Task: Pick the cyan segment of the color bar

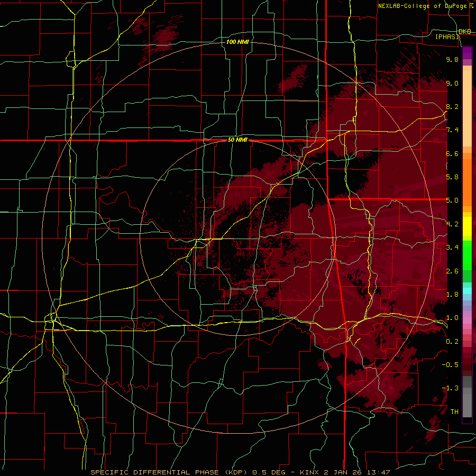Action: pos(467,291)
